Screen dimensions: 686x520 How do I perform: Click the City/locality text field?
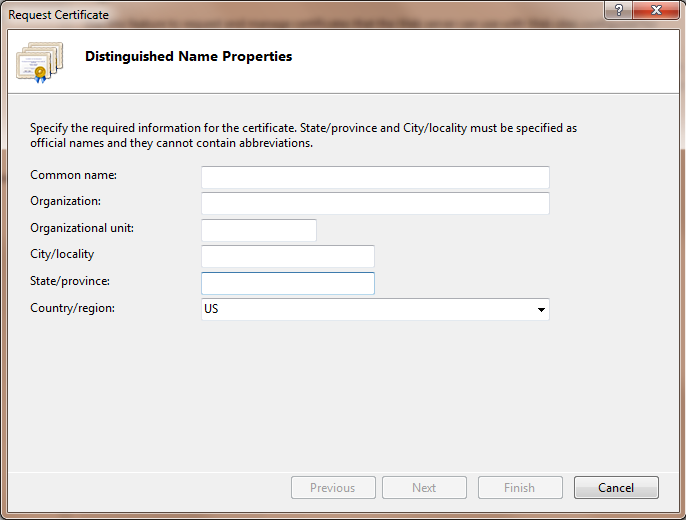pyautogui.click(x=288, y=256)
